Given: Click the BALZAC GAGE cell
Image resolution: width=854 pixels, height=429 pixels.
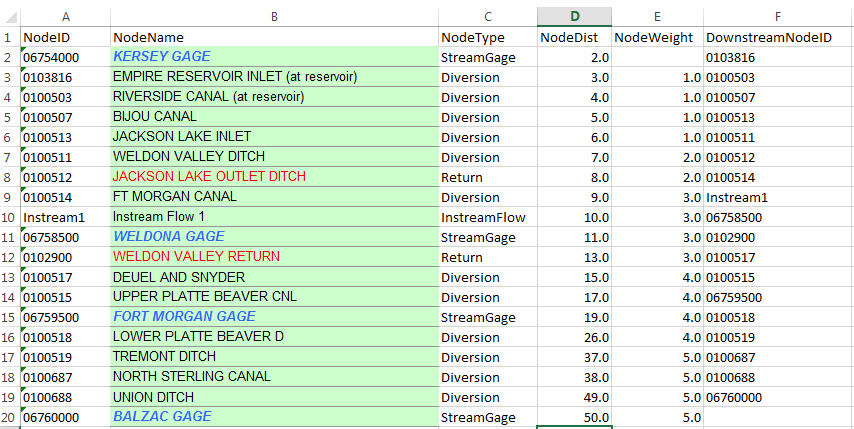Looking at the screenshot, I should point(274,417).
